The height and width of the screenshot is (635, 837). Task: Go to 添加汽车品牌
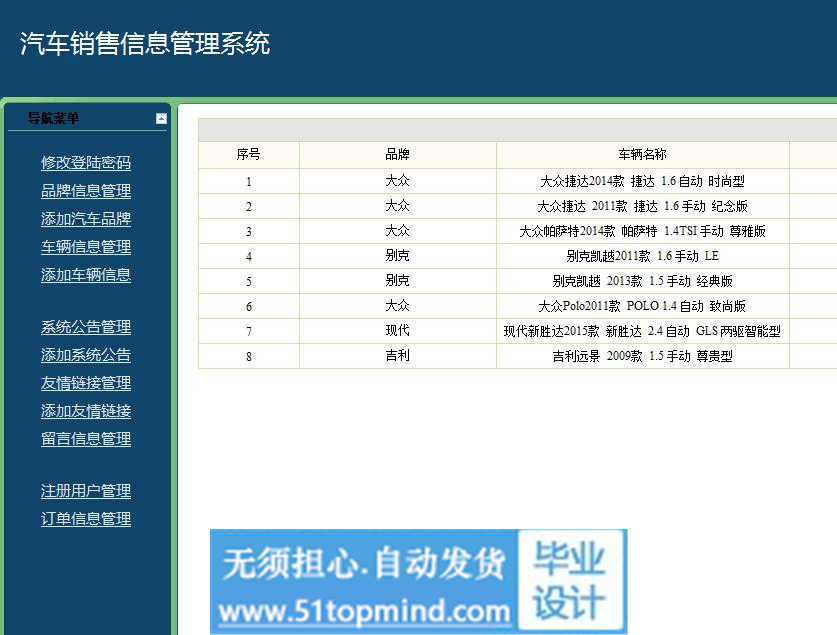(86, 219)
